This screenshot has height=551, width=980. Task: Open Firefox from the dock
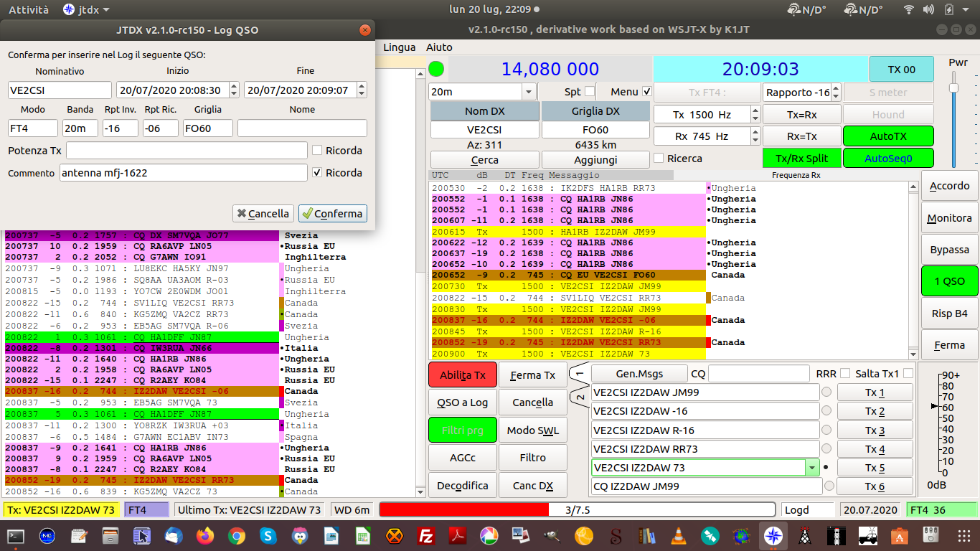coord(205,535)
